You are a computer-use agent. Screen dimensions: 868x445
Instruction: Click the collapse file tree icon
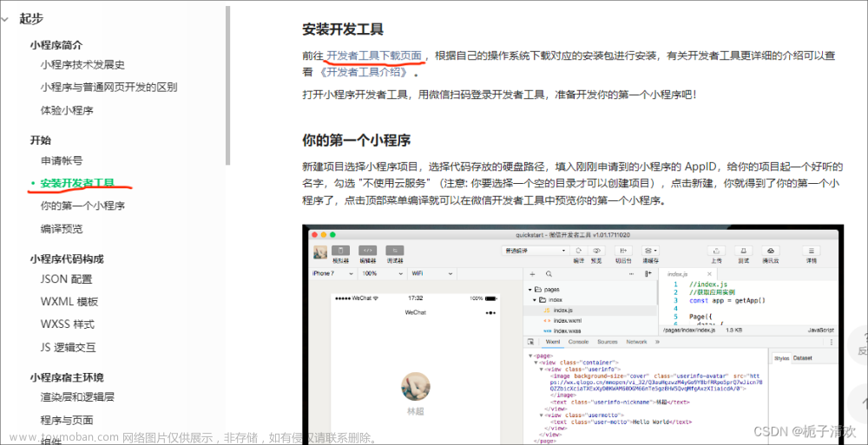(x=648, y=273)
